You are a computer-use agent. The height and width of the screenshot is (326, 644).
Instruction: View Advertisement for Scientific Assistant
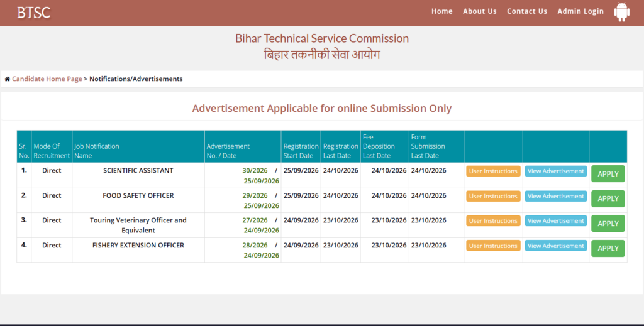tap(556, 171)
